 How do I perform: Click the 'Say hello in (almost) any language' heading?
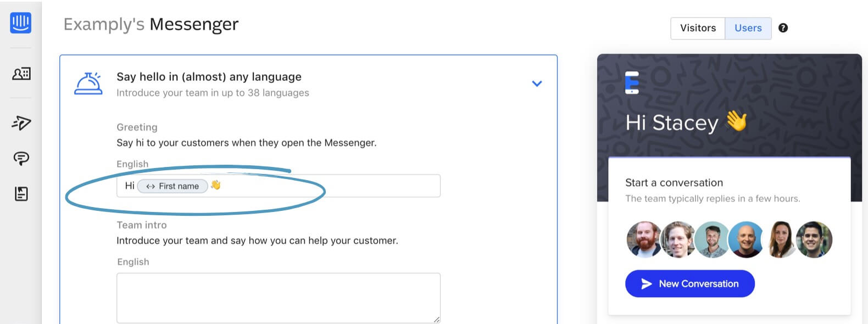click(x=209, y=77)
